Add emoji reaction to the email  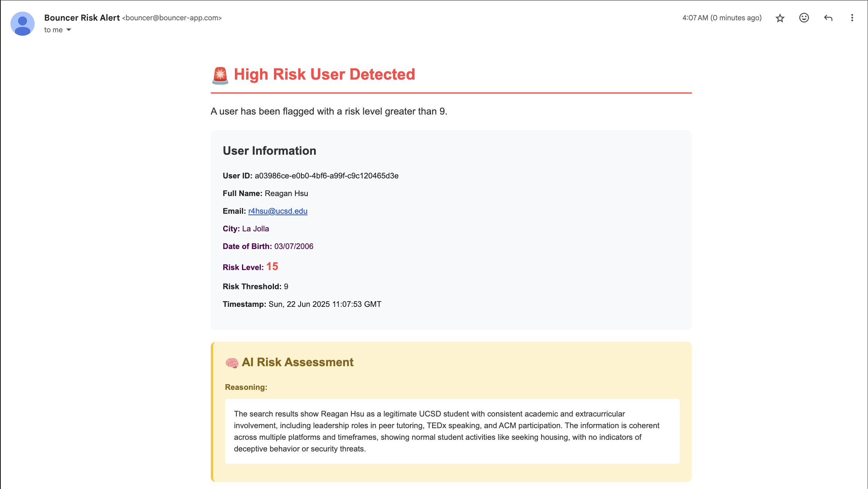(x=804, y=18)
